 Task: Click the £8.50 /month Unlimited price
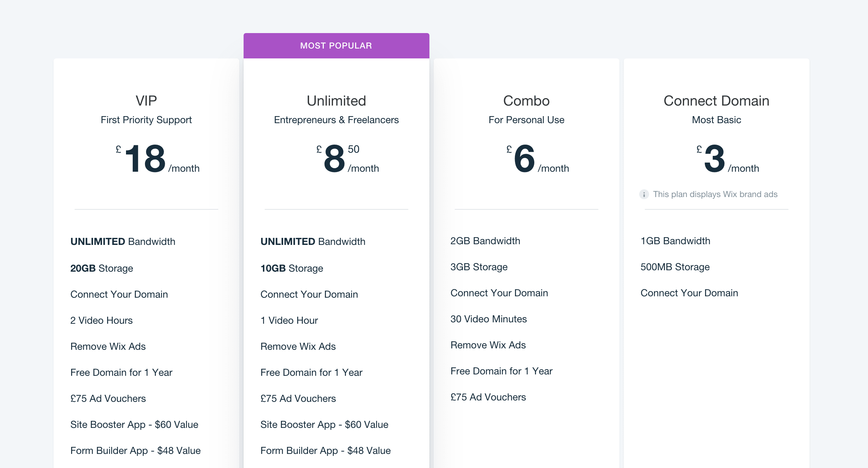[x=348, y=159]
